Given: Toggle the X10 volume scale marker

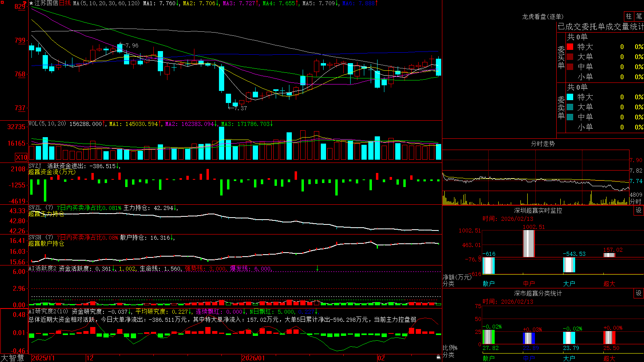Looking at the screenshot, I should coord(21,157).
